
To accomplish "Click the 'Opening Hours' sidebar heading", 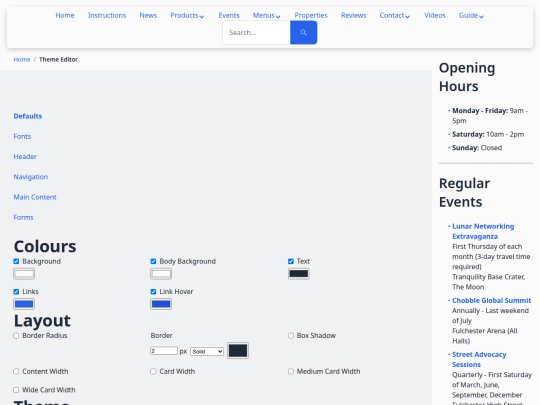I will pos(467,77).
